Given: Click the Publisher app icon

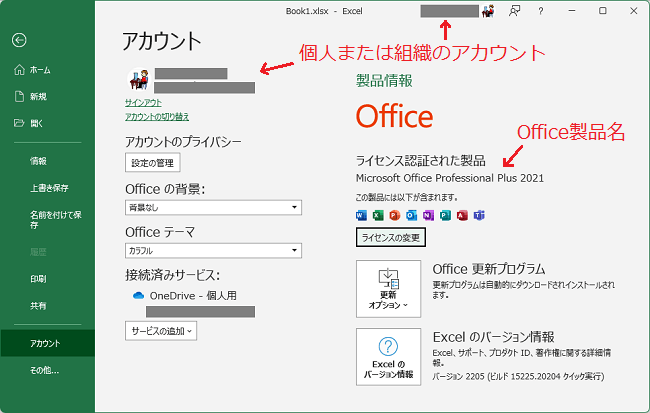Looking at the screenshot, I should tap(445, 215).
